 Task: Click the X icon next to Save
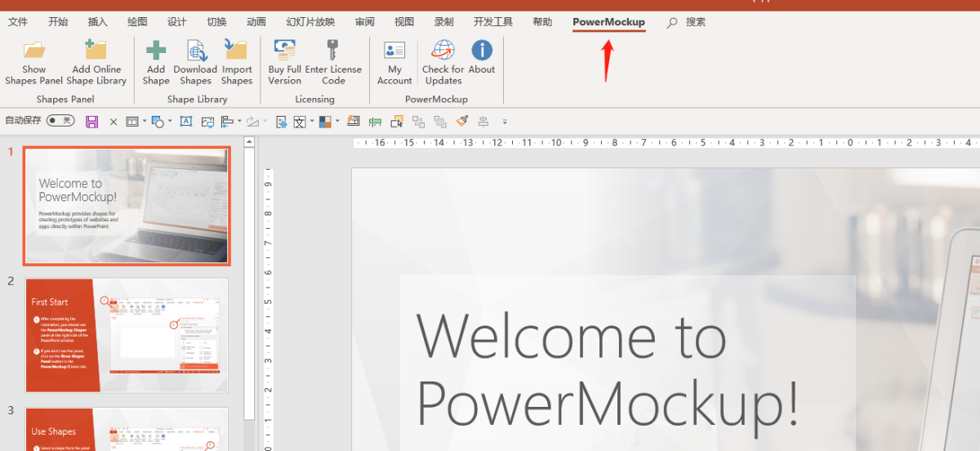[x=114, y=122]
